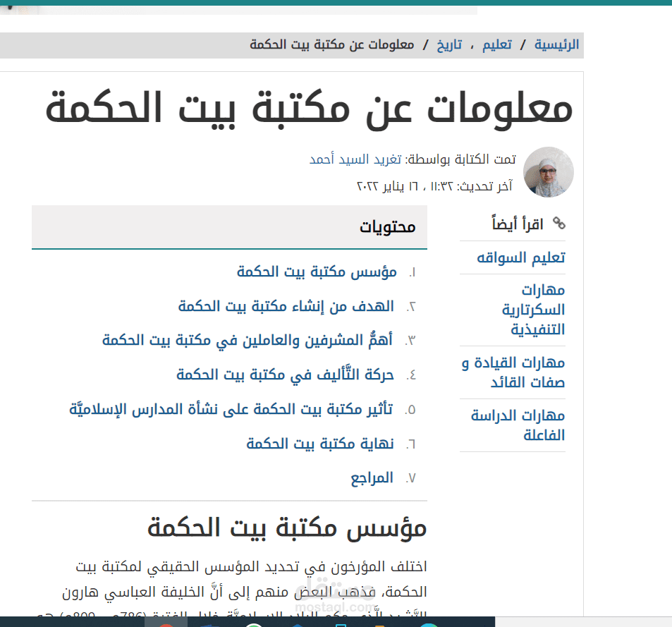Select "تاريخ" in the breadcrumb trail
672x627 pixels.
(450, 44)
